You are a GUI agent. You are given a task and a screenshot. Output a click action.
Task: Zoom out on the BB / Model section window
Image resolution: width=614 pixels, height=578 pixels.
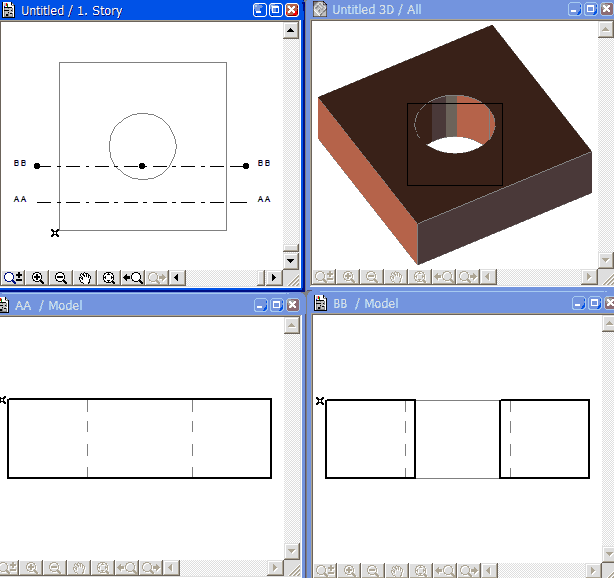[x=373, y=571]
